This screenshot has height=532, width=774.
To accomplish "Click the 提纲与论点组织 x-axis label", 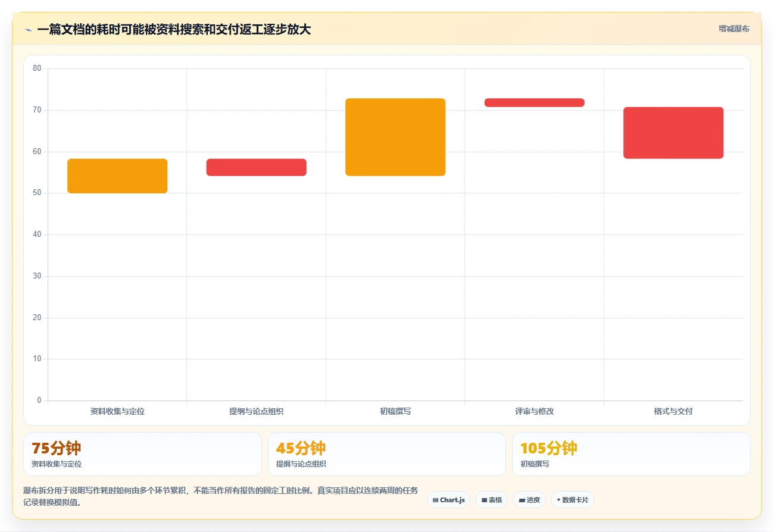I will [257, 411].
